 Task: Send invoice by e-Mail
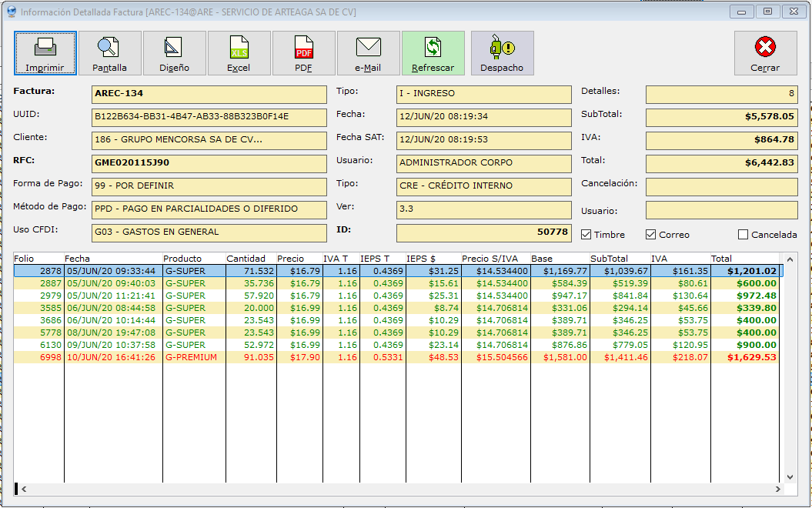click(369, 53)
